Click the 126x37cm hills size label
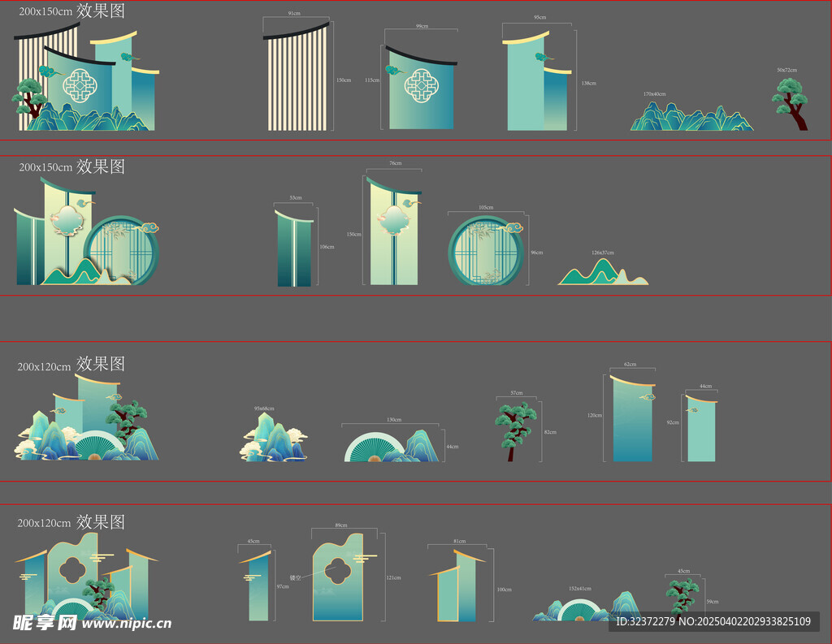 603,253
